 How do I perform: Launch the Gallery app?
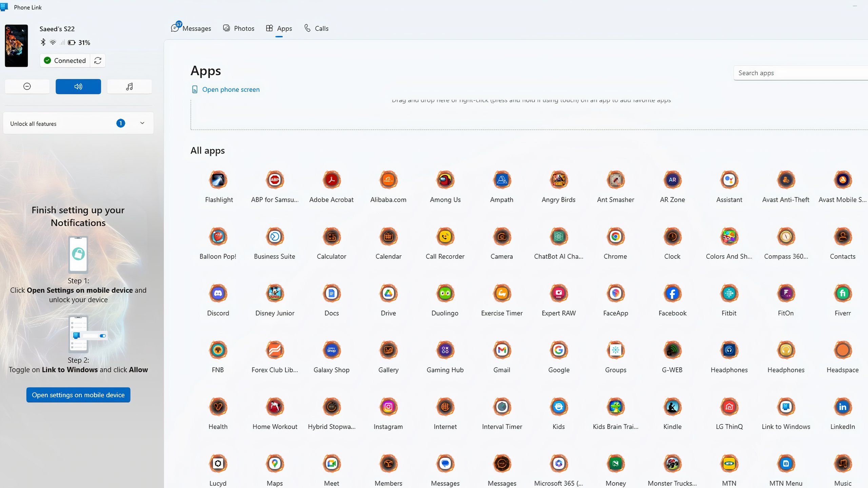click(389, 350)
